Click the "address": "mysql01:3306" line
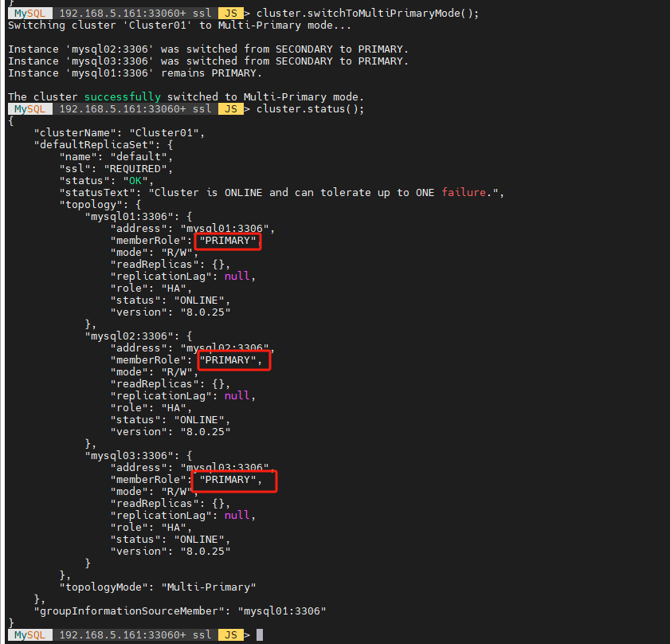This screenshot has height=644, width=670. point(192,229)
